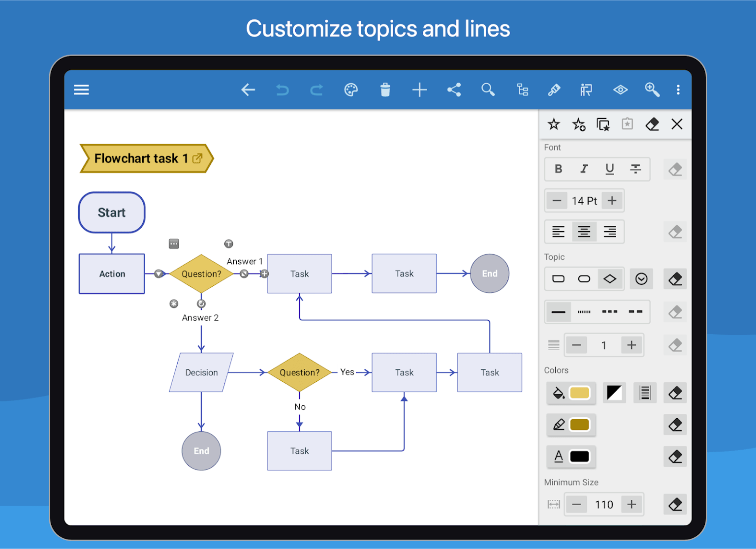Toggle the eye view mode icon

[x=621, y=90]
